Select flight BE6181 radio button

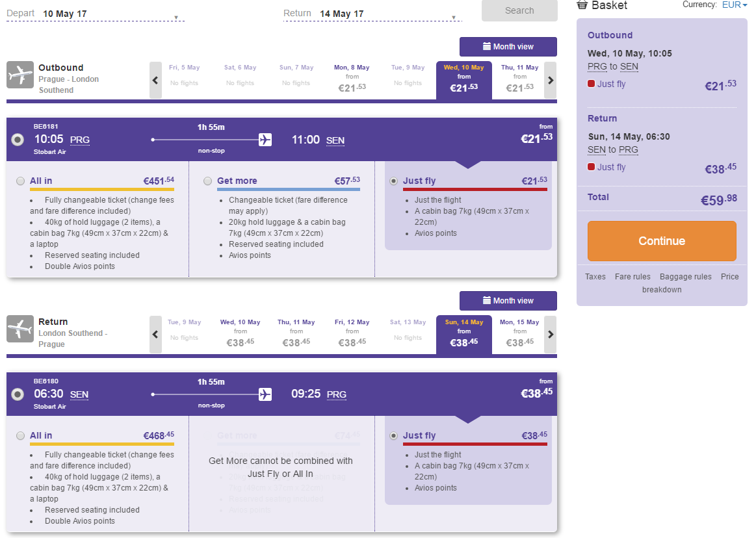[x=18, y=140]
